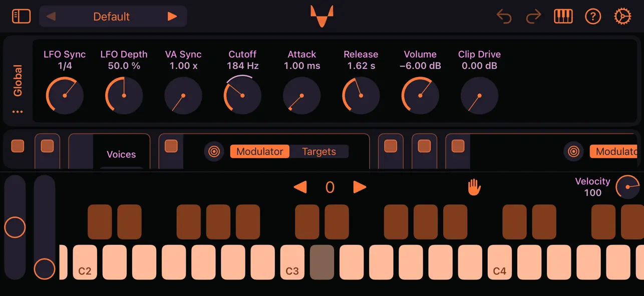Expand the Global section's more options
The height and width of the screenshot is (296, 644).
18,111
